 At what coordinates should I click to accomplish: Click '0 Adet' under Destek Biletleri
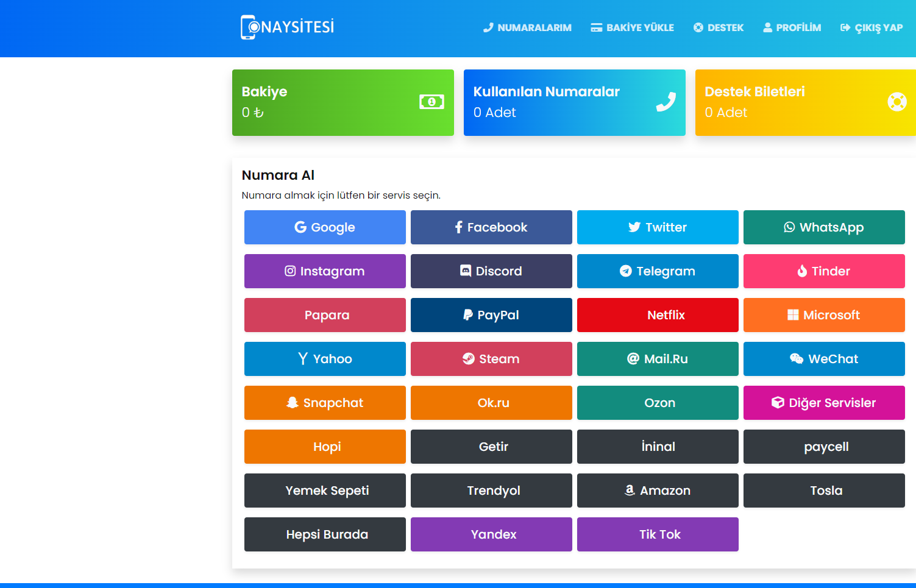click(726, 113)
